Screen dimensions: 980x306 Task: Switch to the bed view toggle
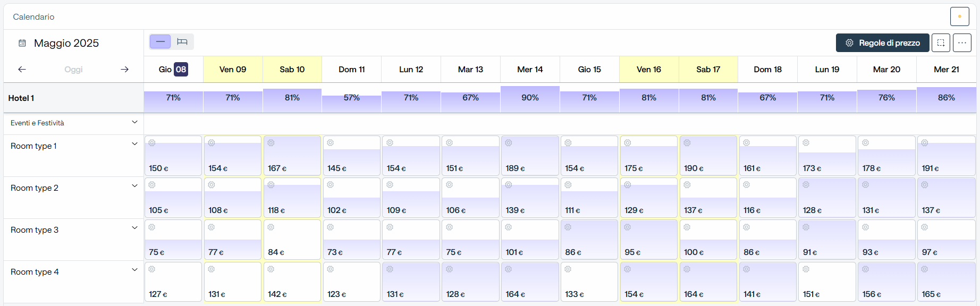[x=182, y=41]
